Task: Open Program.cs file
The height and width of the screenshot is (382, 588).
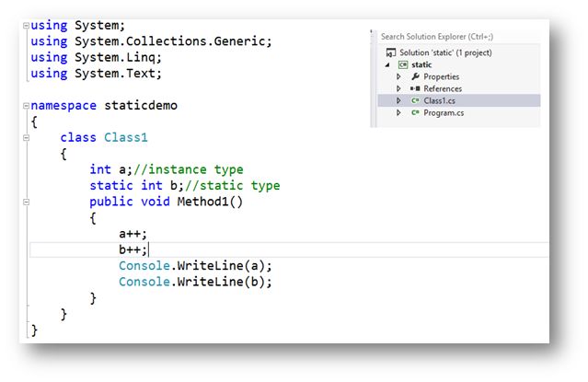Action: pyautogui.click(x=444, y=113)
